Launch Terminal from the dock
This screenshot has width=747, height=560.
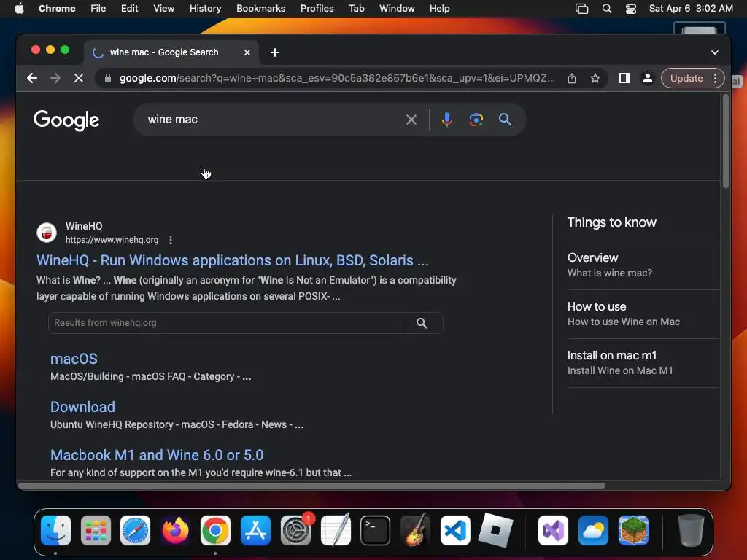pyautogui.click(x=376, y=530)
